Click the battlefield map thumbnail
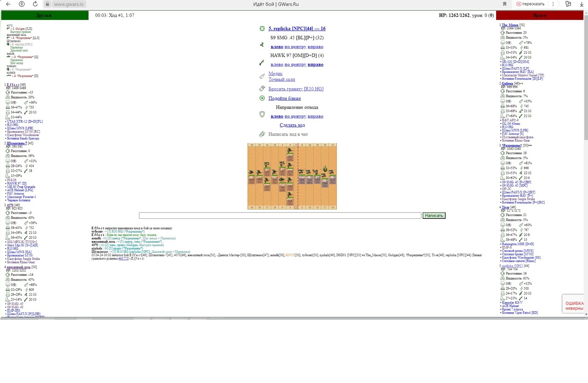This screenshot has height=383, width=588. click(x=292, y=176)
